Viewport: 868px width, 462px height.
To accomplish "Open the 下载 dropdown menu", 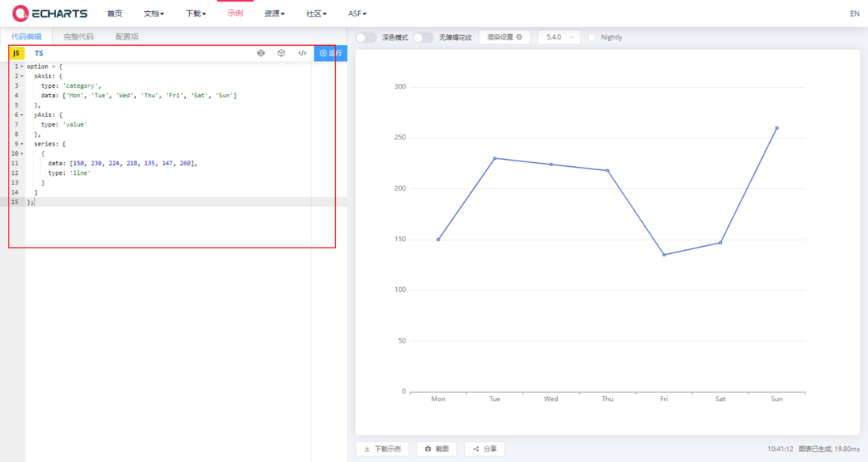I will 196,13.
